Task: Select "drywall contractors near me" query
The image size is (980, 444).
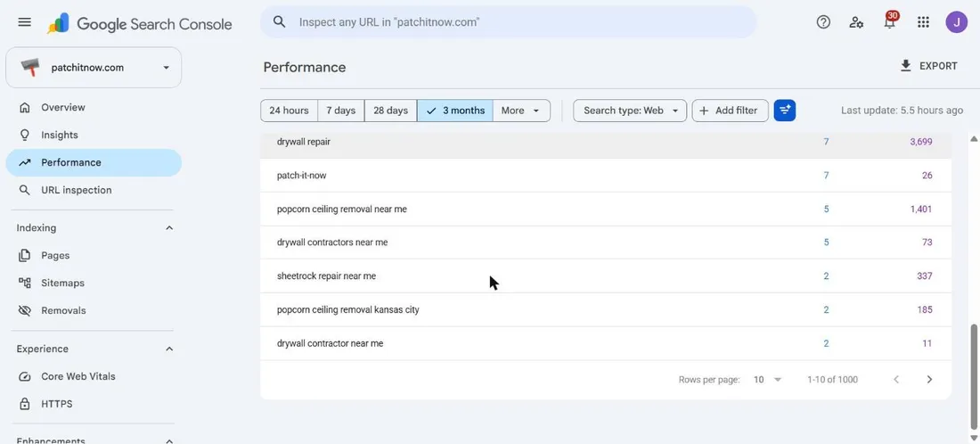Action: coord(606,243)
